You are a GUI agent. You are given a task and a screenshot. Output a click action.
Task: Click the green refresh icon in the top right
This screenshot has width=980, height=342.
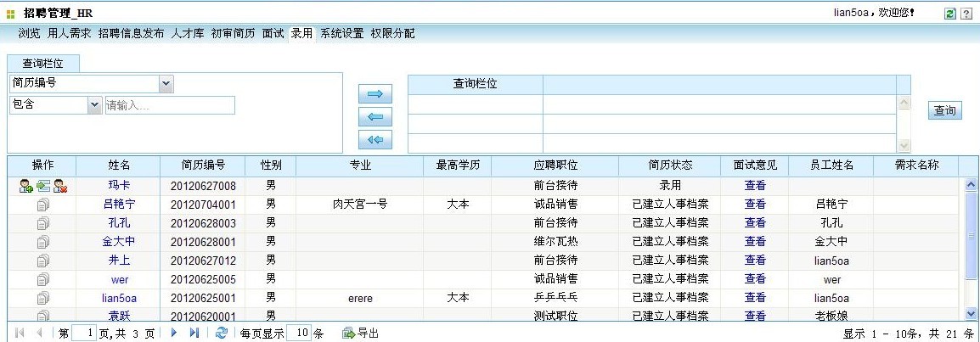950,14
